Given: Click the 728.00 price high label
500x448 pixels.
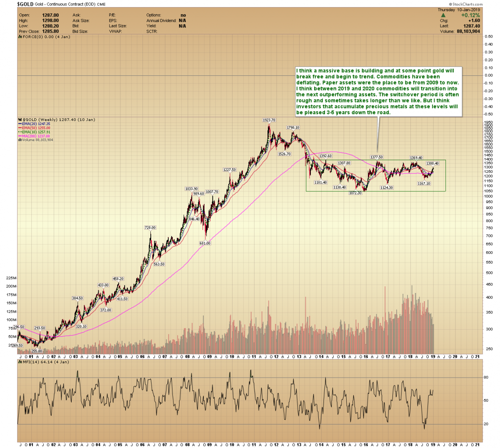Looking at the screenshot, I should point(150,228).
